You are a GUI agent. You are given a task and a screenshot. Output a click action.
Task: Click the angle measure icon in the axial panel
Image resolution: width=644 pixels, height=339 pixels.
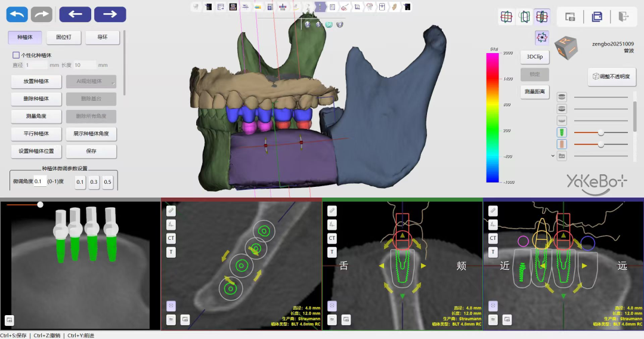point(171,224)
